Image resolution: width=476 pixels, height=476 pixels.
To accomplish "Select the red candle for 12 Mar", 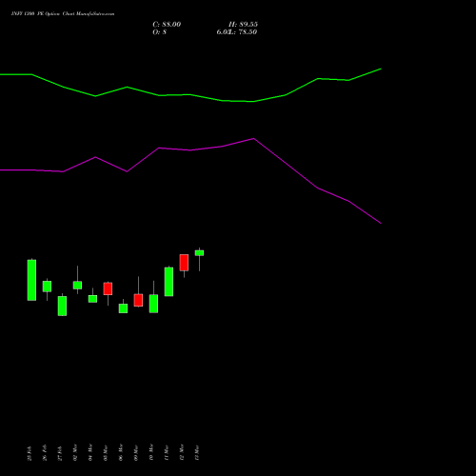I will click(184, 263).
